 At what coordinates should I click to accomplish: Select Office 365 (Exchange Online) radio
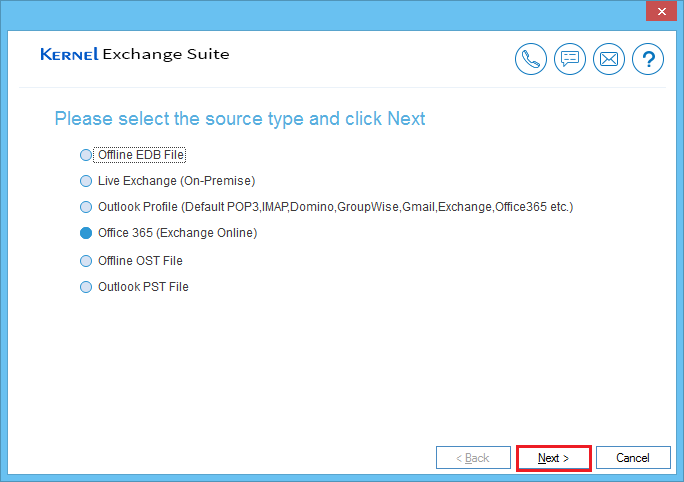86,233
